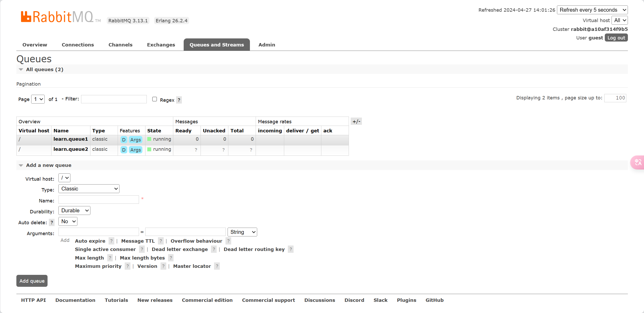Show help for Auto expire
Screen dimensions: 644x313
[x=111, y=241]
